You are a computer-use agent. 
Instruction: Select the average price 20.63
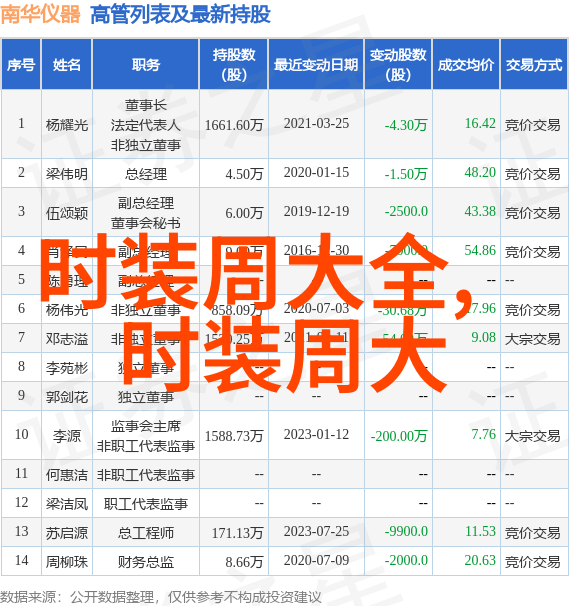(x=480, y=560)
